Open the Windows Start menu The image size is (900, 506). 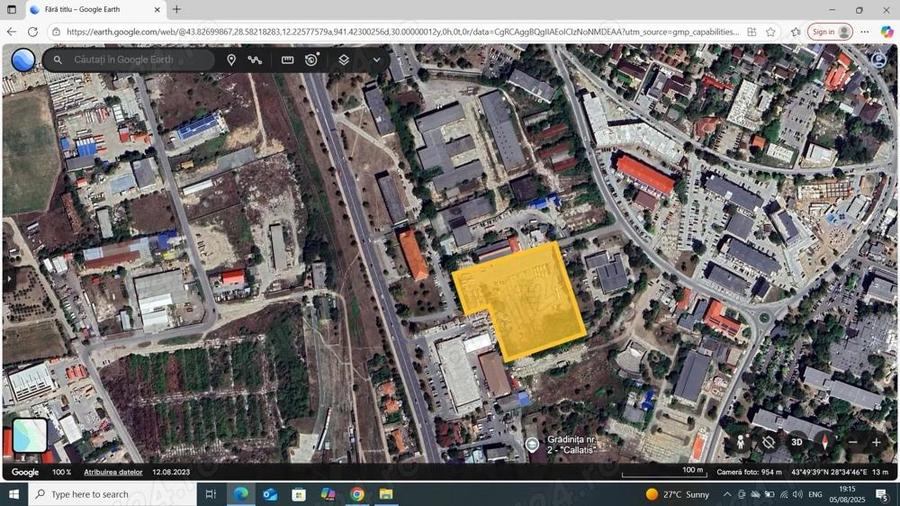[14, 494]
